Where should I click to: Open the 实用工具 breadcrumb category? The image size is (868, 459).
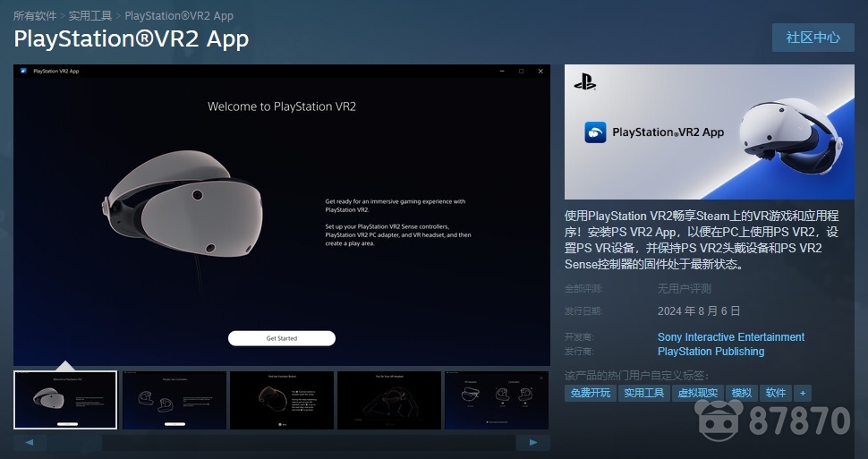(90, 16)
